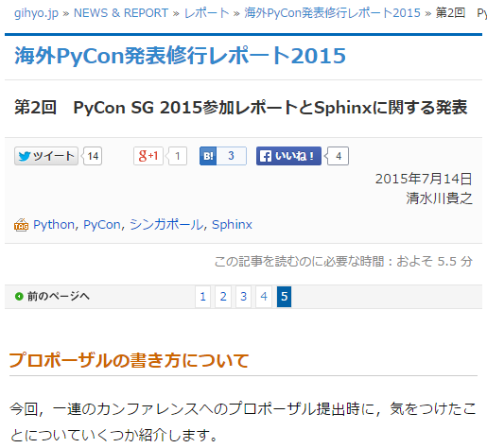Go to page 3 of article
Image resolution: width=487 pixels, height=448 pixels.
click(243, 297)
